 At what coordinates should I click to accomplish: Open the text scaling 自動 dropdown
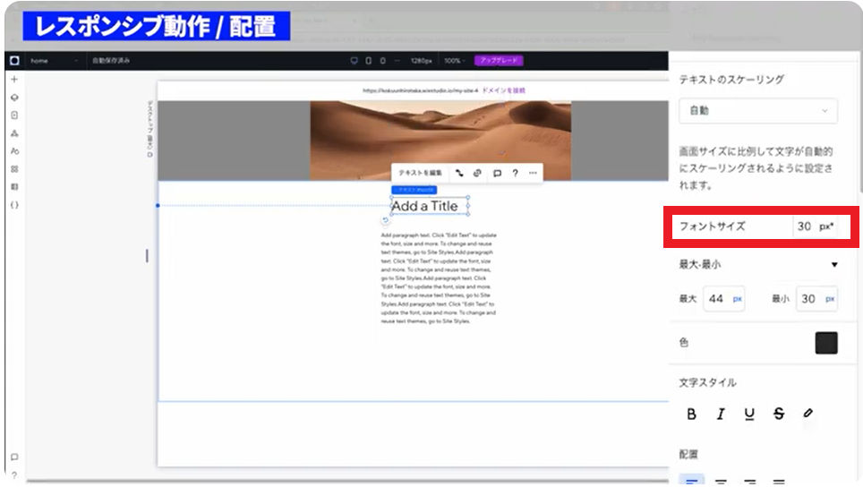(758, 111)
